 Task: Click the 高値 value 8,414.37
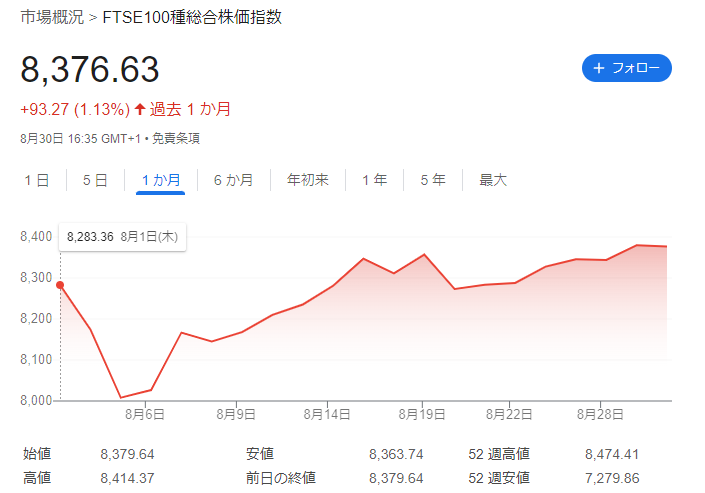[x=127, y=478]
